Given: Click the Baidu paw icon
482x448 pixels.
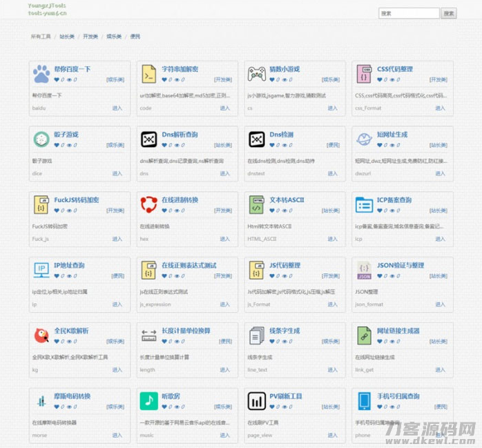Looking at the screenshot, I should pos(41,73).
